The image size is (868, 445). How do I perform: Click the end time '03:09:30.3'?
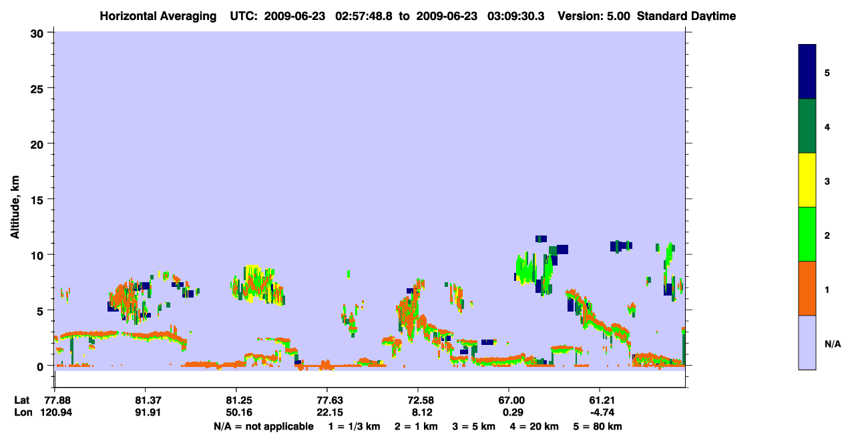point(517,15)
